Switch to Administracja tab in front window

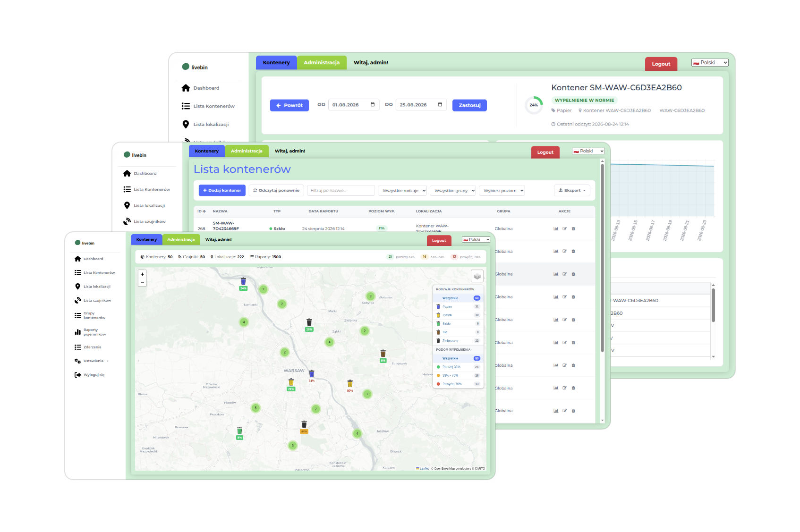pos(181,239)
